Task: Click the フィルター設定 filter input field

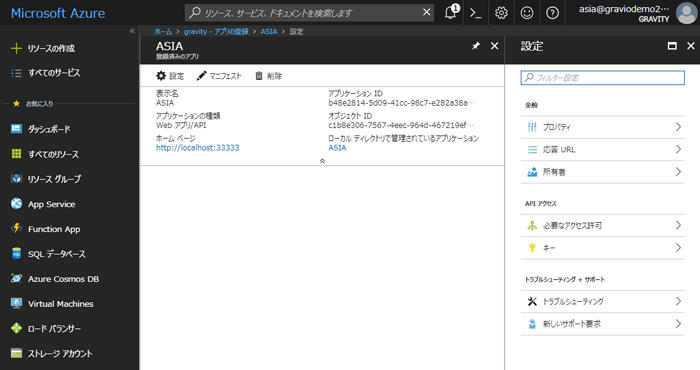Action: click(603, 78)
